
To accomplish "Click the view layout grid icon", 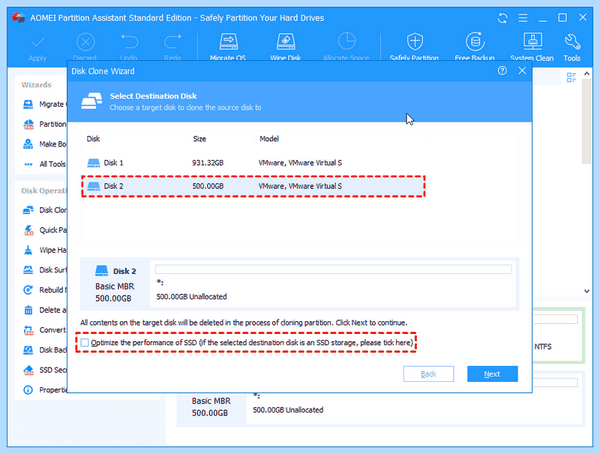I will click(571, 78).
